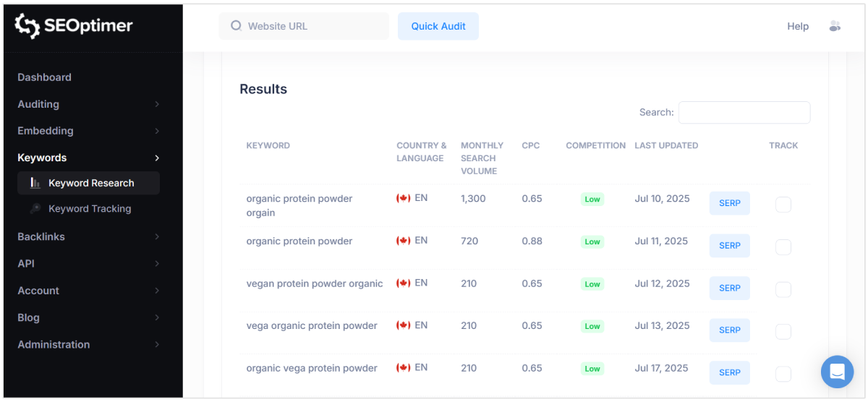Open the Embedding menu item
This screenshot has height=402, width=868.
click(46, 131)
